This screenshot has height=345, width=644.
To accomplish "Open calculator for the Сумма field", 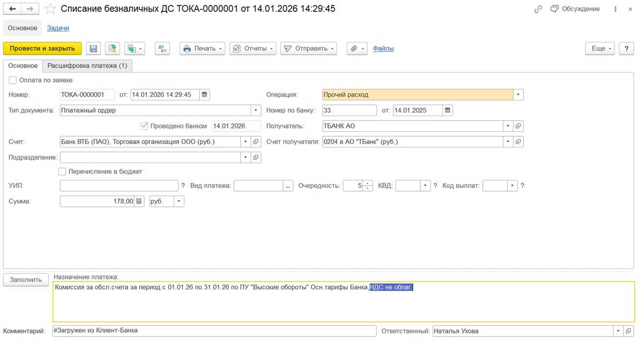I will [139, 201].
